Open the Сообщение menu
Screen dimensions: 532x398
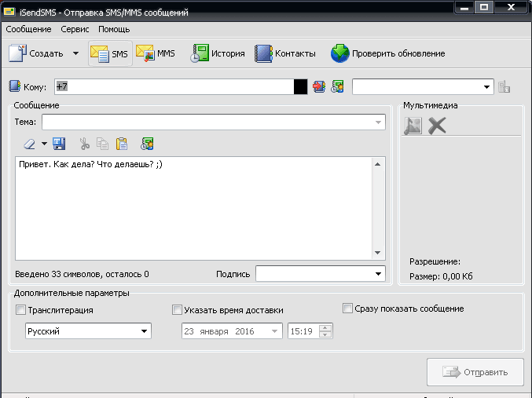pos(28,30)
